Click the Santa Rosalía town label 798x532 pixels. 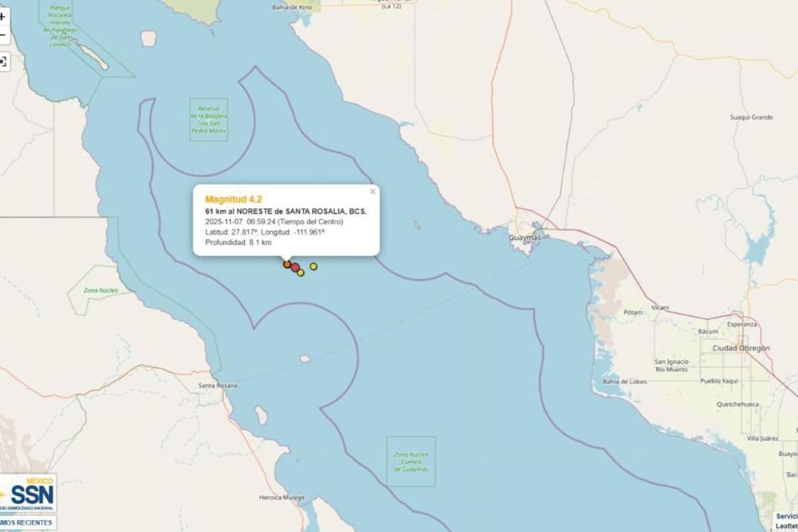pyautogui.click(x=220, y=386)
